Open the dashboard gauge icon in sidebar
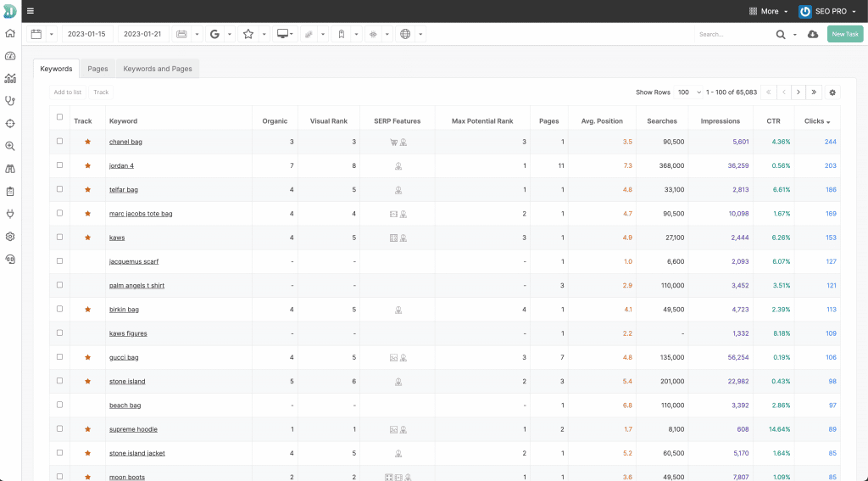Image resolution: width=868 pixels, height=481 pixels. (x=10, y=56)
